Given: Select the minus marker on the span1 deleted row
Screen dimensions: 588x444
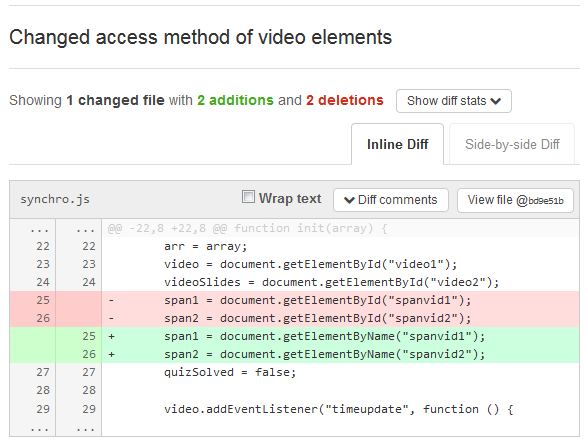Looking at the screenshot, I should point(111,301).
